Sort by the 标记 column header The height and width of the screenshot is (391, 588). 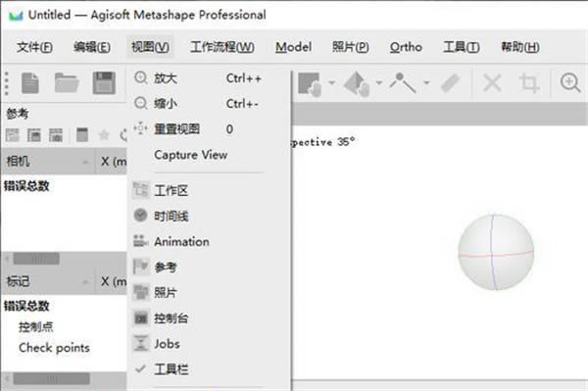(48, 281)
